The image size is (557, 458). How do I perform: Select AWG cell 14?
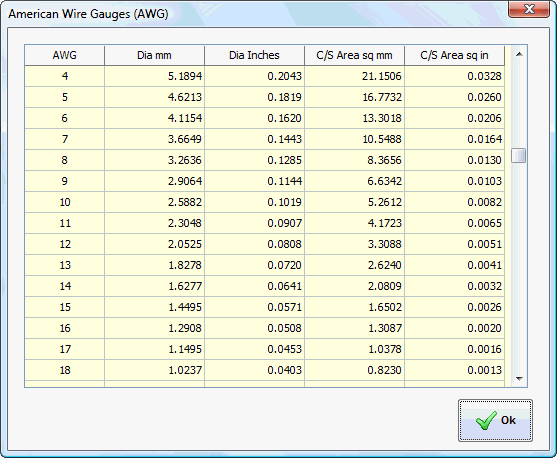pyautogui.click(x=65, y=286)
